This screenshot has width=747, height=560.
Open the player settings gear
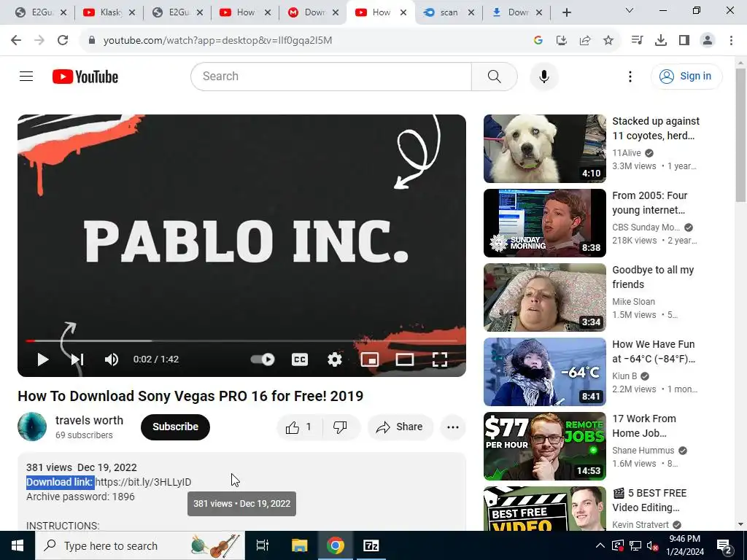click(x=334, y=359)
